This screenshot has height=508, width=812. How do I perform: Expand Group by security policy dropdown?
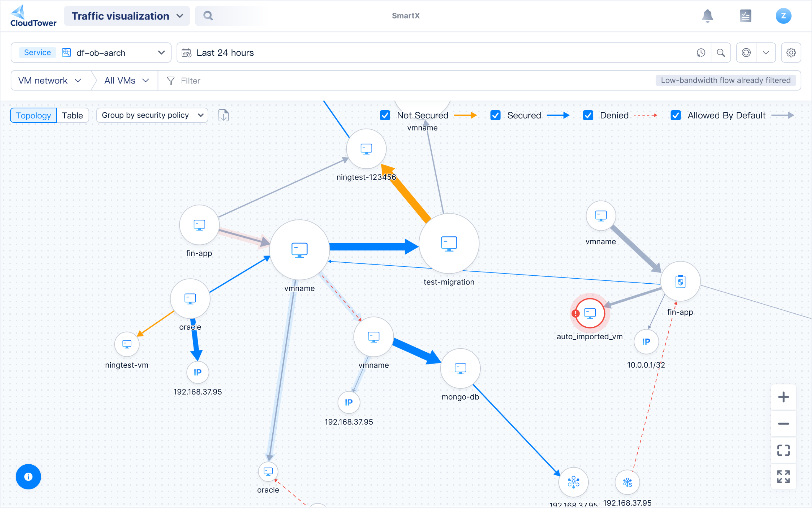tap(152, 115)
